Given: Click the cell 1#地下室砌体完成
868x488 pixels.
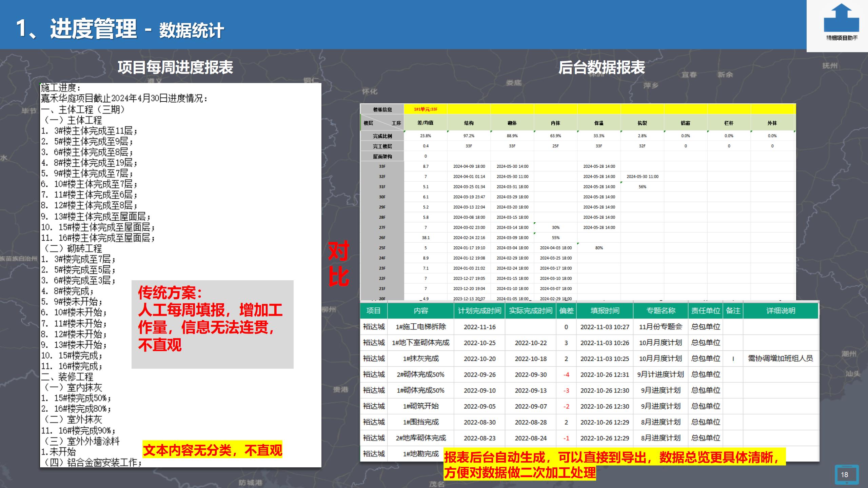Looking at the screenshot, I should click(421, 343).
